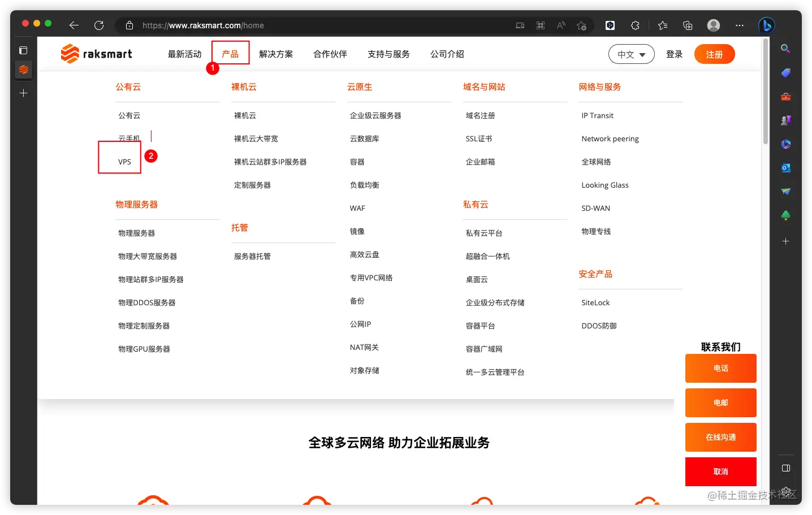Viewport: 812px width, 515px height.
Task: Open the 物理GPU服务器 link
Action: point(144,349)
